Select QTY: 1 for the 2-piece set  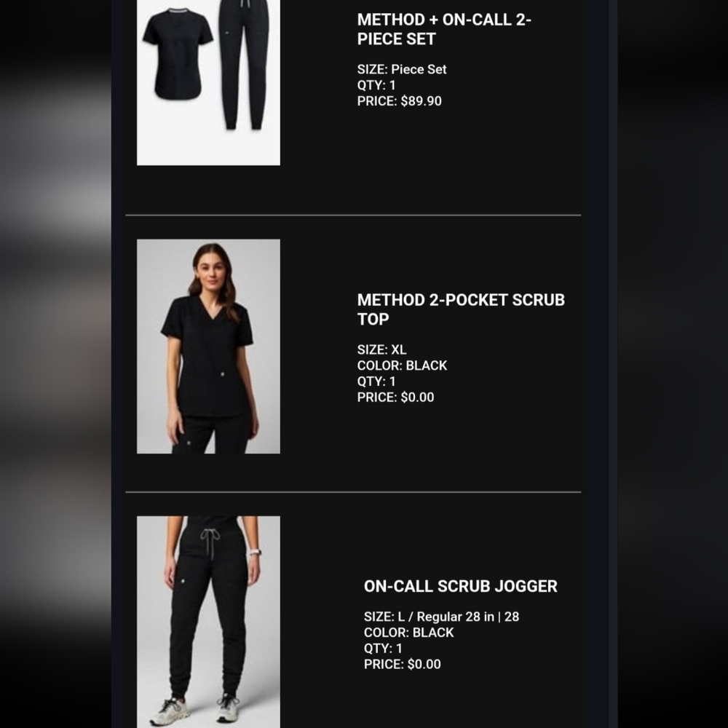(x=376, y=85)
